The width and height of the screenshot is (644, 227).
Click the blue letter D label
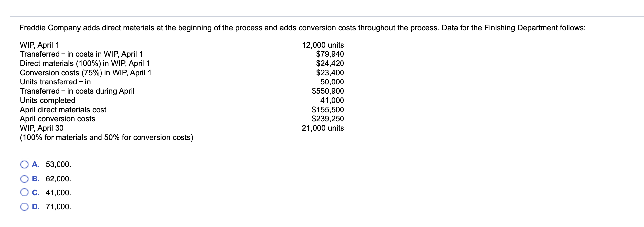(x=36, y=207)
